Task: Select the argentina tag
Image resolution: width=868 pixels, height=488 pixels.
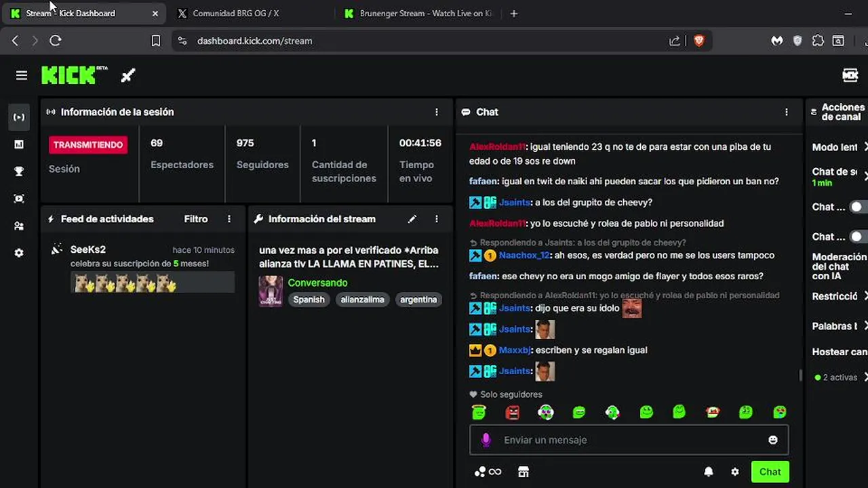Action: coord(418,300)
